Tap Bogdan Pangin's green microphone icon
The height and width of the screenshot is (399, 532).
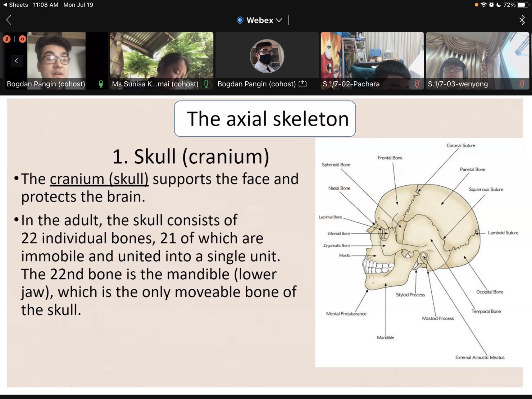pyautogui.click(x=101, y=84)
